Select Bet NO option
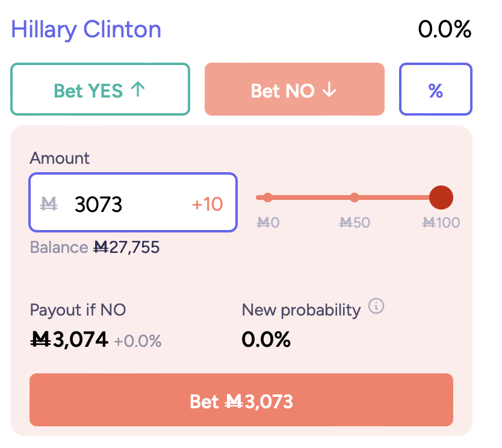 click(294, 89)
